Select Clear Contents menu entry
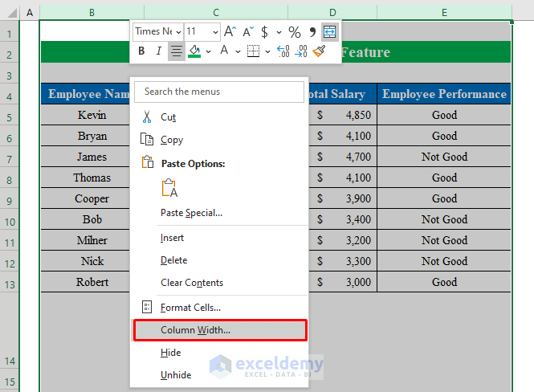The height and width of the screenshot is (392, 534). (219, 283)
